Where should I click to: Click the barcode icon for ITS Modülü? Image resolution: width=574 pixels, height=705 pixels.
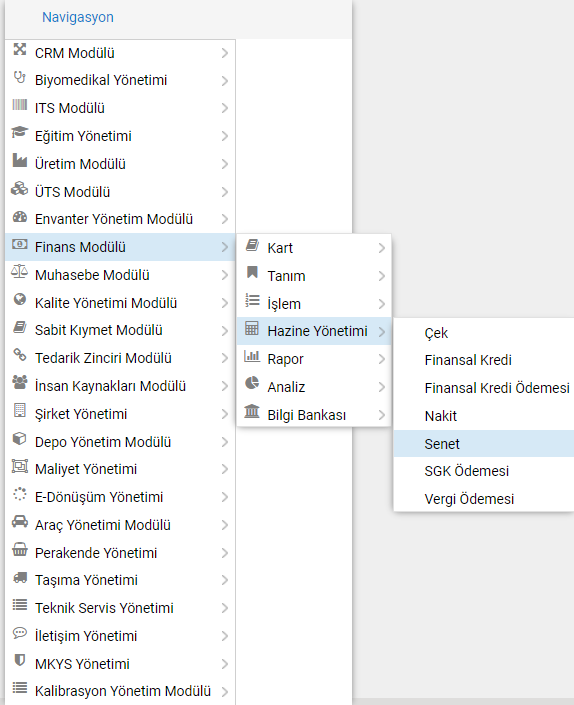pyautogui.click(x=19, y=105)
